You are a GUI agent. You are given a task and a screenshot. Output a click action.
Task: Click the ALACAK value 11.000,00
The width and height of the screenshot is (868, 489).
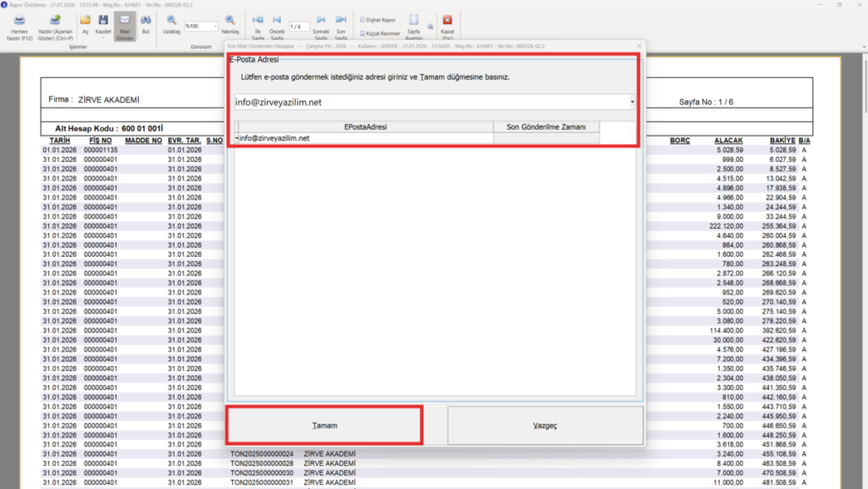[x=728, y=482]
